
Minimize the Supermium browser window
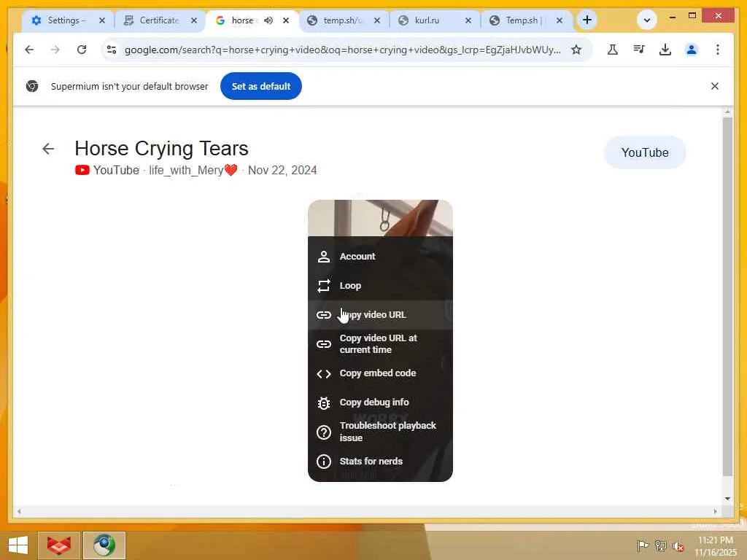click(672, 17)
